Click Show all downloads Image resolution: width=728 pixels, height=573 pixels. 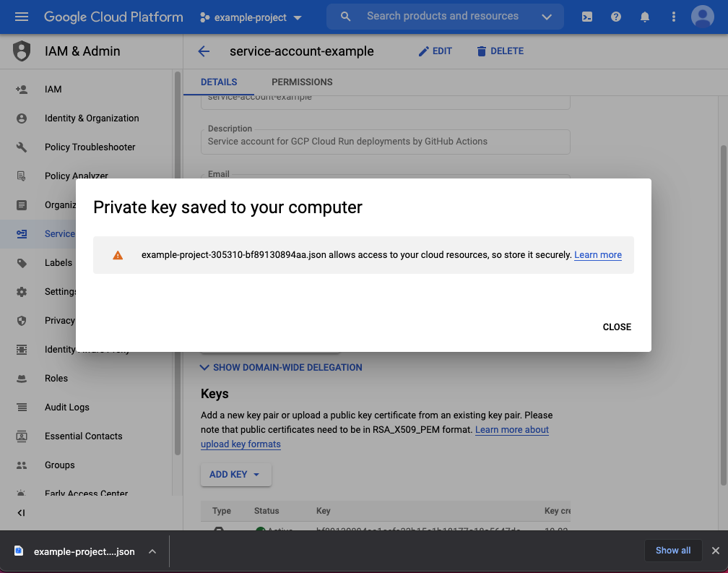click(x=673, y=551)
